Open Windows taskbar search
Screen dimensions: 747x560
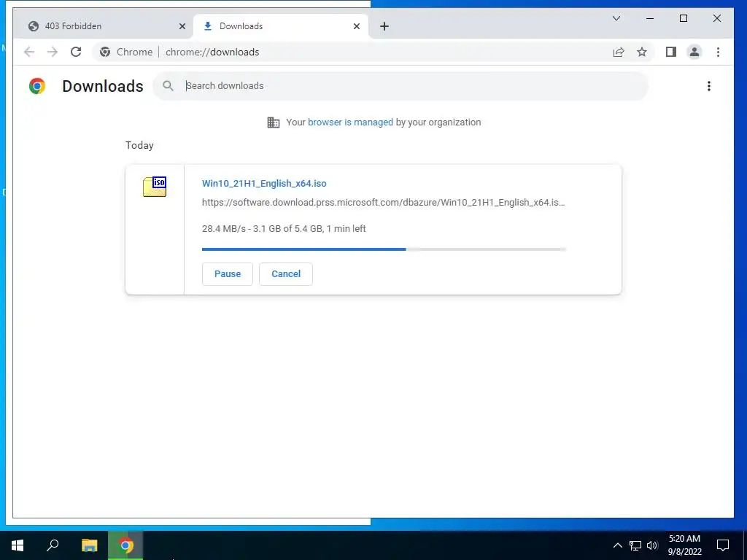click(53, 545)
